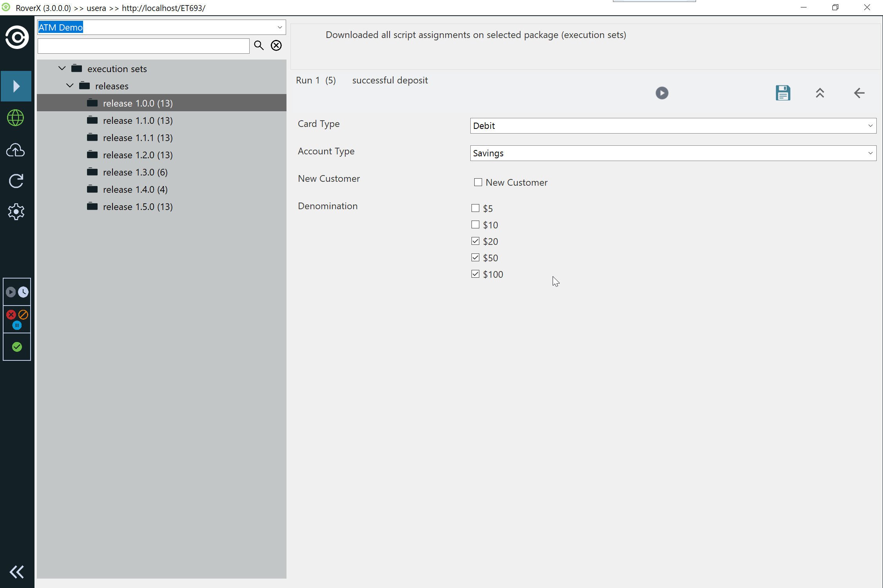Click the cloud upload sidebar icon
The image size is (883, 588).
click(x=16, y=150)
